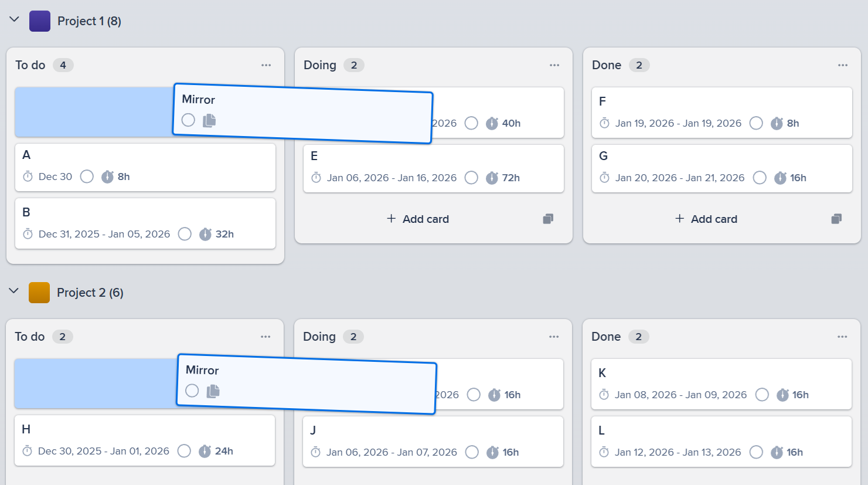Click the mirror icon on Project 2's Mirror card
The image size is (868, 485).
[213, 391]
